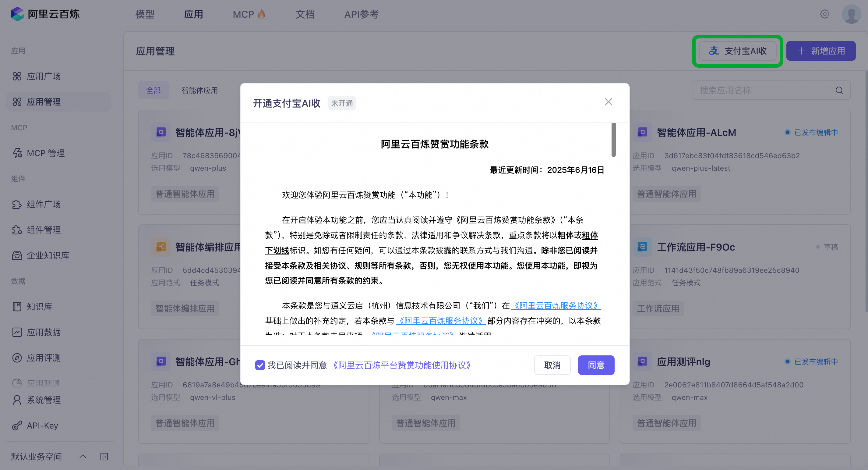This screenshot has width=868, height=470.
Task: Open the 文档 top navigation item
Action: point(305,14)
